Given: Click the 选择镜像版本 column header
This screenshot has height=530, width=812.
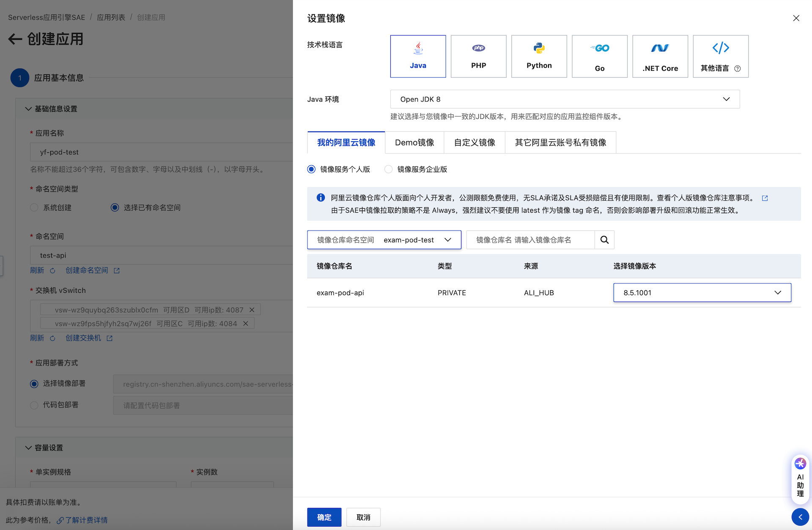Looking at the screenshot, I should pyautogui.click(x=634, y=266).
